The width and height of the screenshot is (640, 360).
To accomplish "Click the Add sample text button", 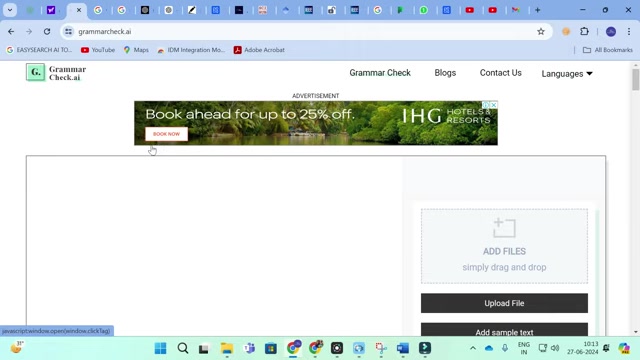I will point(504,330).
